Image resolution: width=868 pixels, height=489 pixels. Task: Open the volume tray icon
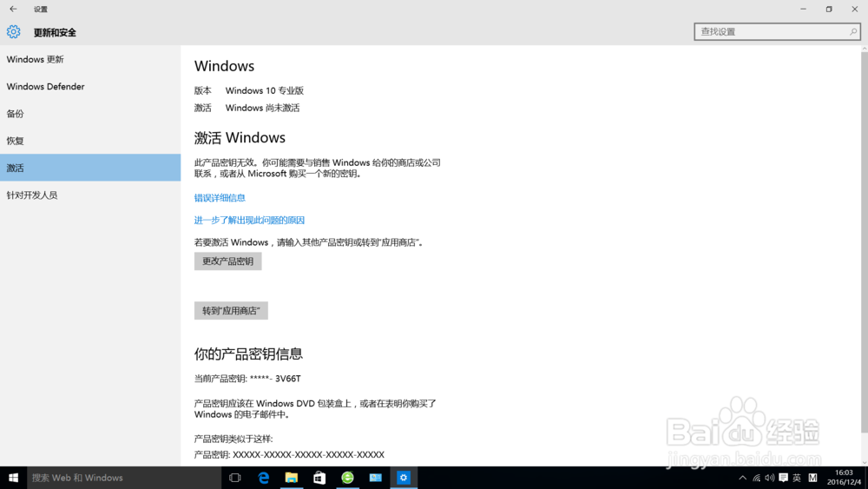(x=769, y=478)
